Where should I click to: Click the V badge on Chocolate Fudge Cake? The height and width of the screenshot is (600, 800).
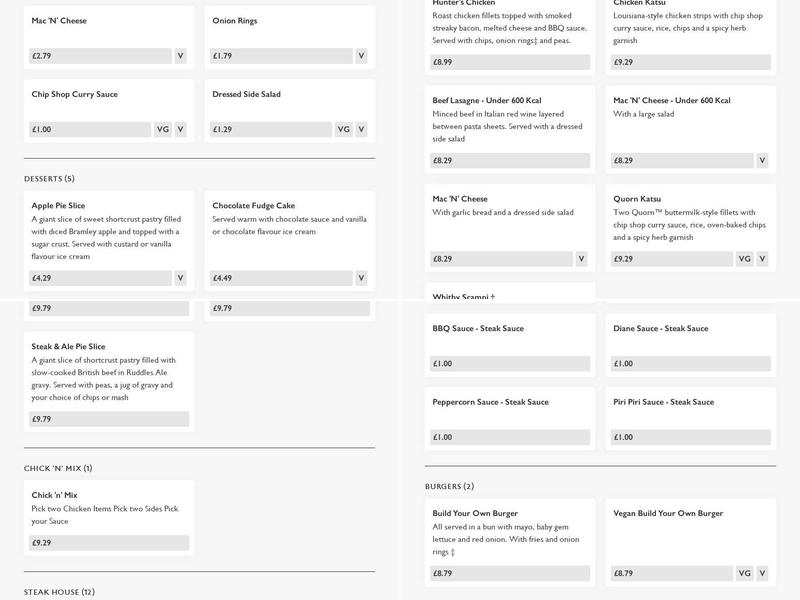pos(361,278)
